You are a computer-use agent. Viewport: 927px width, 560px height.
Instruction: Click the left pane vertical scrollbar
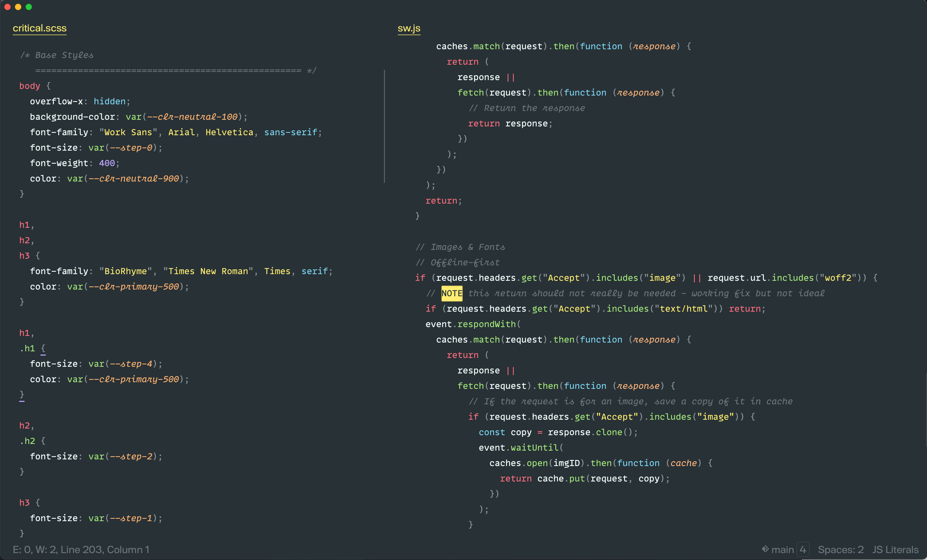(x=384, y=126)
